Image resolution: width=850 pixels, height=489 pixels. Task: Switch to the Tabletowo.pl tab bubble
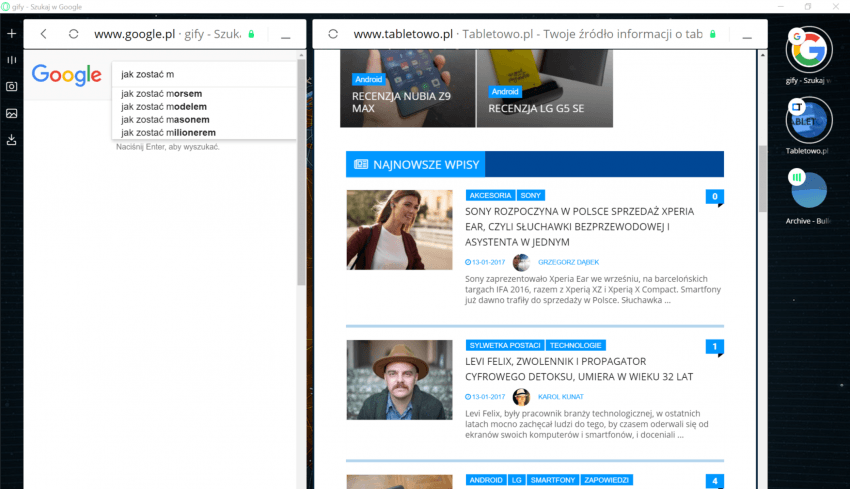809,120
